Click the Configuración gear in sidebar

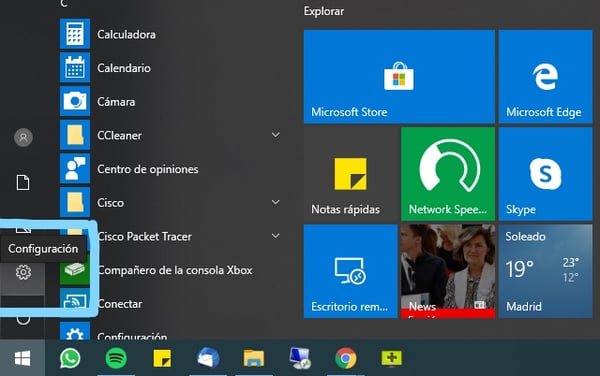pyautogui.click(x=23, y=272)
